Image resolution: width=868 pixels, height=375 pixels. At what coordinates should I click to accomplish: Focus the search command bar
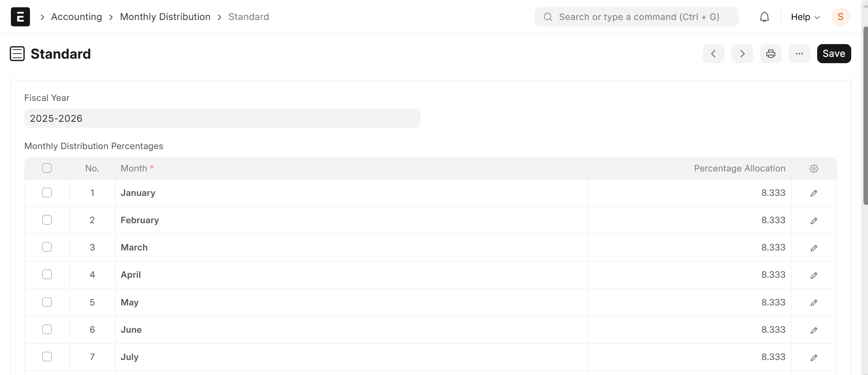click(636, 17)
